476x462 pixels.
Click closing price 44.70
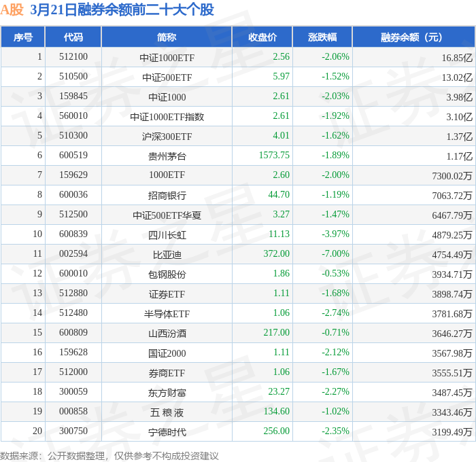(x=279, y=194)
